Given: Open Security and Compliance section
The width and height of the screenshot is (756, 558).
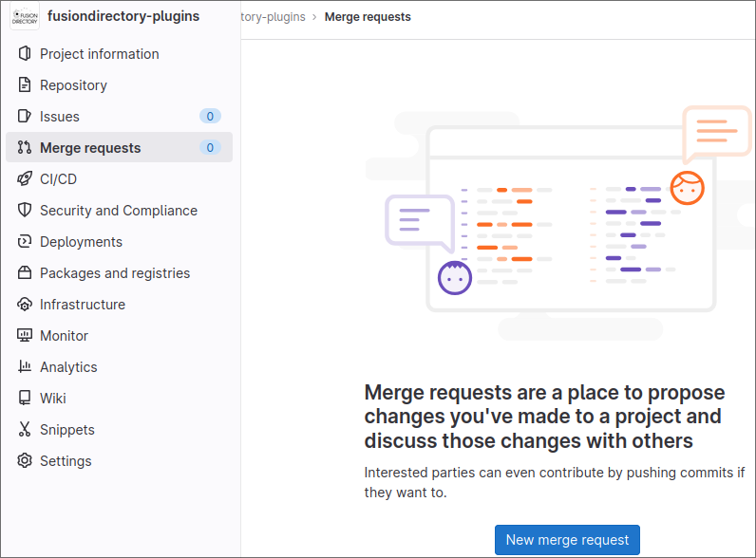Looking at the screenshot, I should pyautogui.click(x=119, y=210).
